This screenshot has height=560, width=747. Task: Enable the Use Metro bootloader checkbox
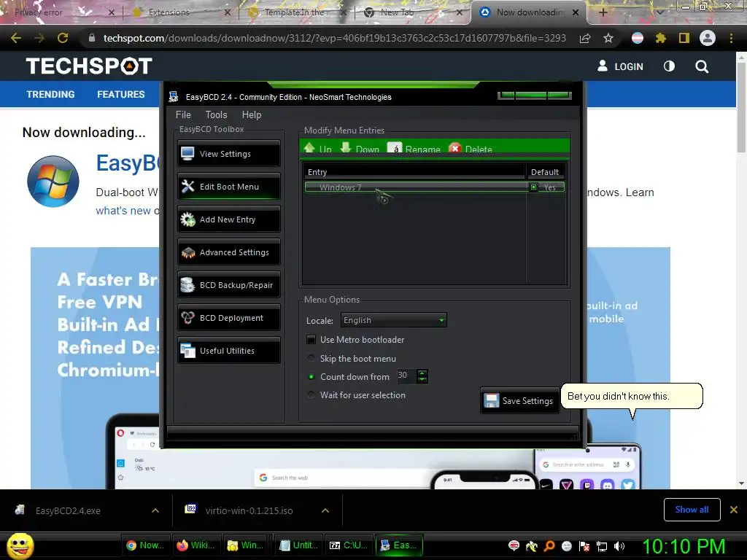pyautogui.click(x=311, y=340)
